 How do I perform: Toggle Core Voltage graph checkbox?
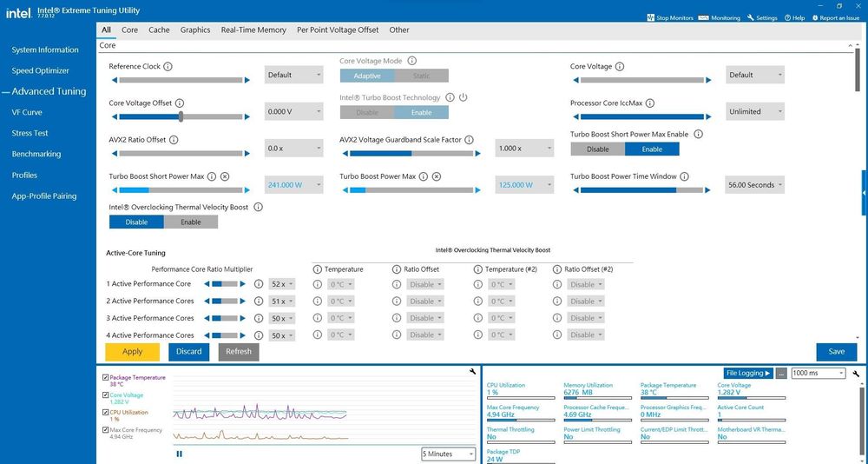106,395
